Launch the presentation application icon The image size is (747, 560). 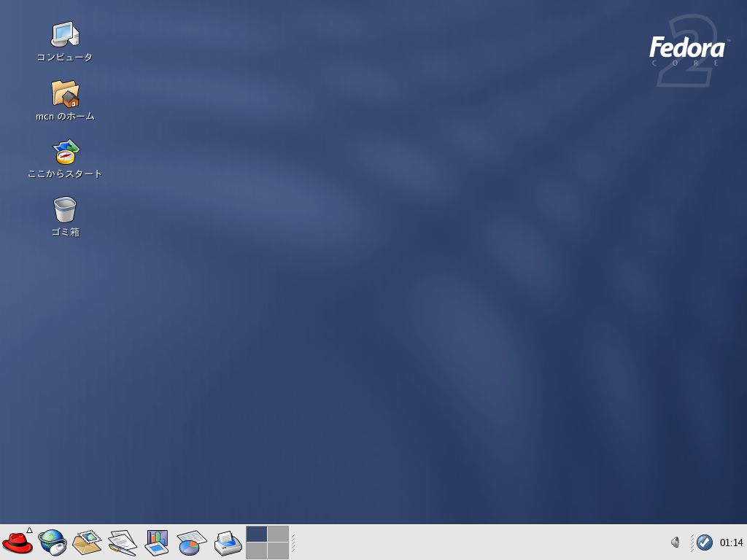point(156,542)
